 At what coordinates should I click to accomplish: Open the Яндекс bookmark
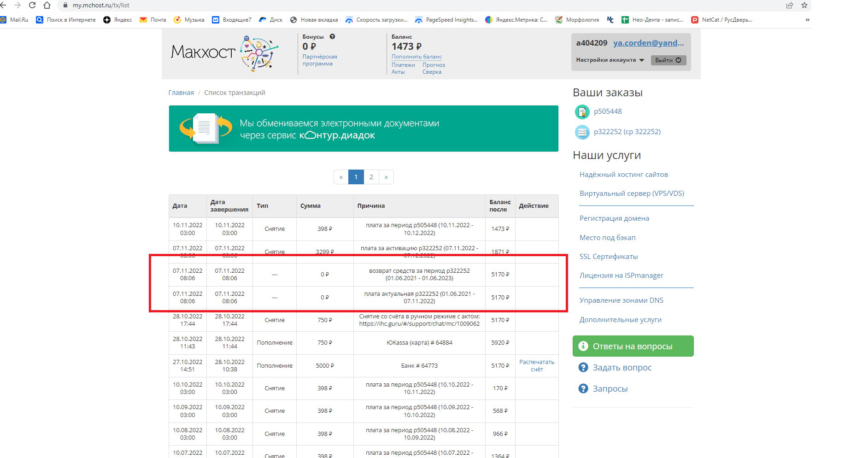[117, 20]
